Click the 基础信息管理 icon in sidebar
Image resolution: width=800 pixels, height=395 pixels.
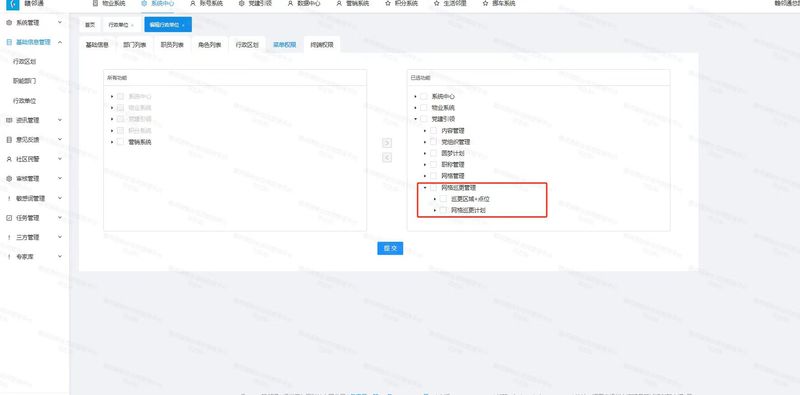[x=9, y=42]
